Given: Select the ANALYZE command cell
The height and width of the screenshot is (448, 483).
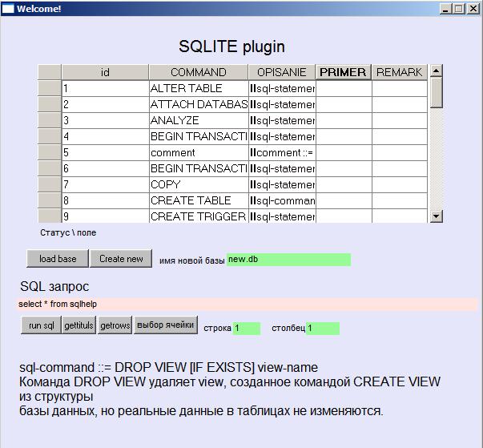Looking at the screenshot, I should coord(199,120).
